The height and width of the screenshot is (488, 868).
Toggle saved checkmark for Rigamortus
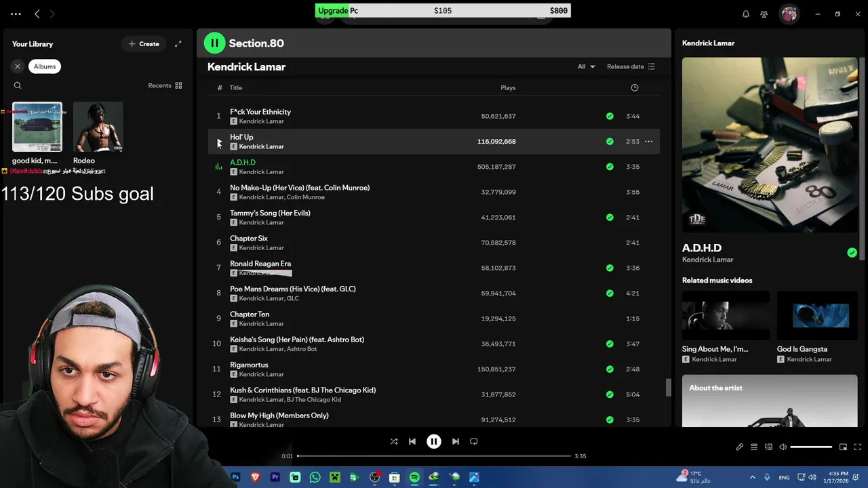pyautogui.click(x=610, y=369)
